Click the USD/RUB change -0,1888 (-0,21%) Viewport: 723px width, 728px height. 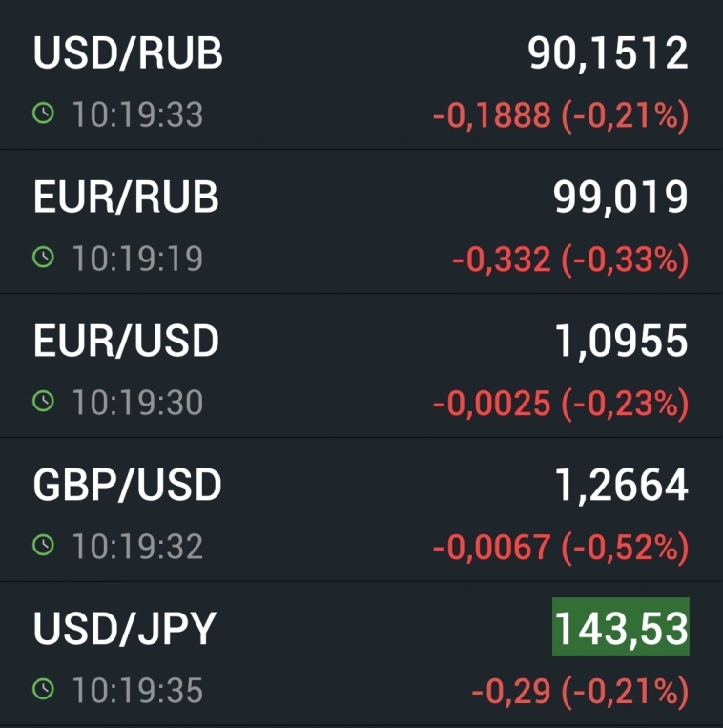click(560, 115)
